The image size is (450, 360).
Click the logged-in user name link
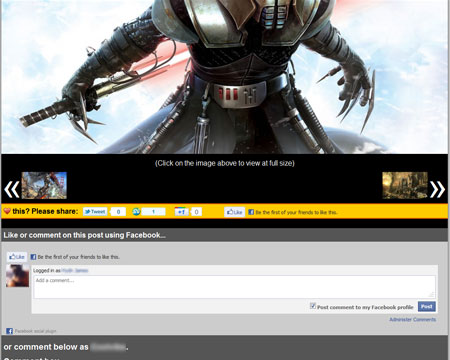75,271
